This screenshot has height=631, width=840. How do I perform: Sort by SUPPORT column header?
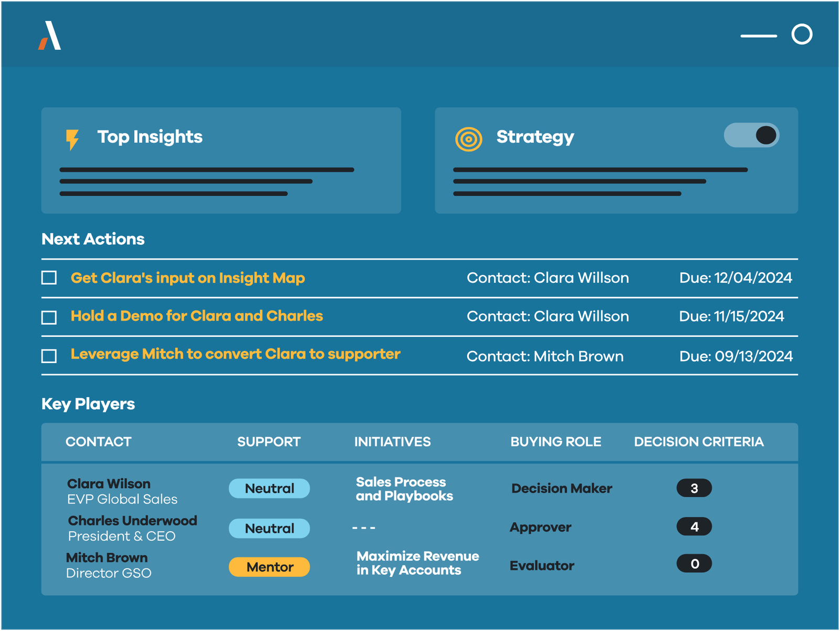[269, 442]
